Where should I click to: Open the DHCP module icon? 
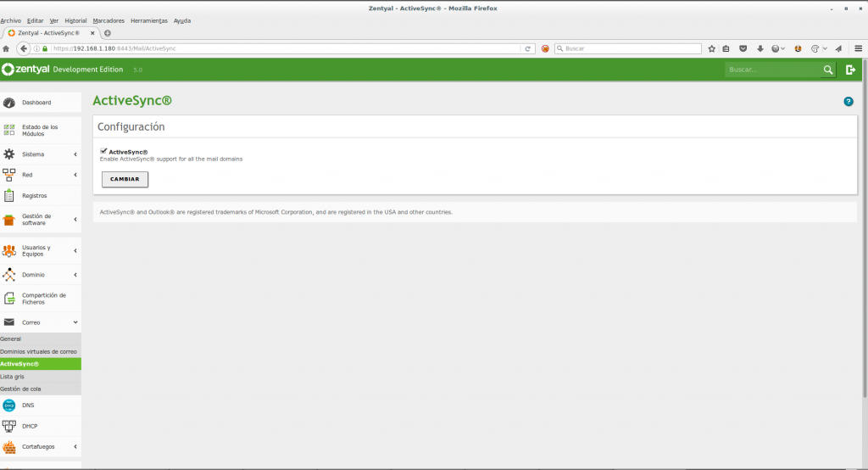(x=9, y=426)
